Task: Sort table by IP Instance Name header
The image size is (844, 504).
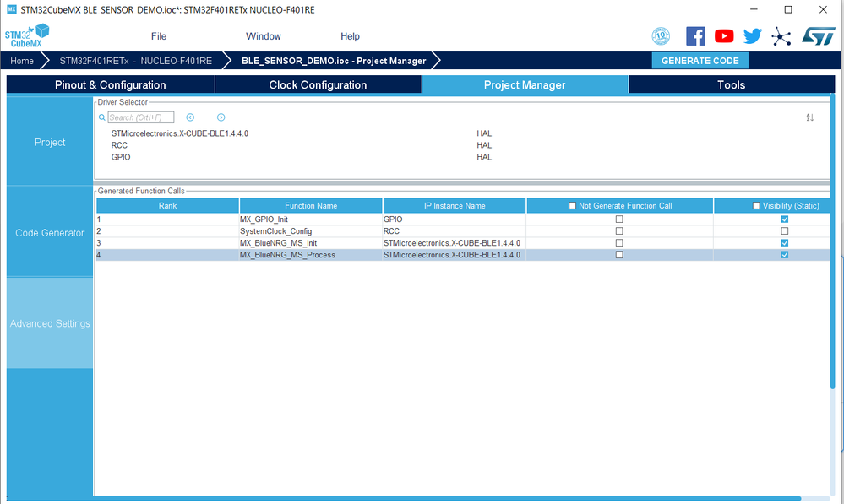Action: (455, 205)
